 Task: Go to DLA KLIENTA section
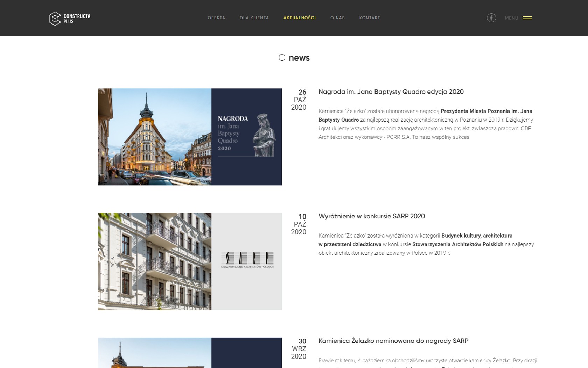pos(254,18)
